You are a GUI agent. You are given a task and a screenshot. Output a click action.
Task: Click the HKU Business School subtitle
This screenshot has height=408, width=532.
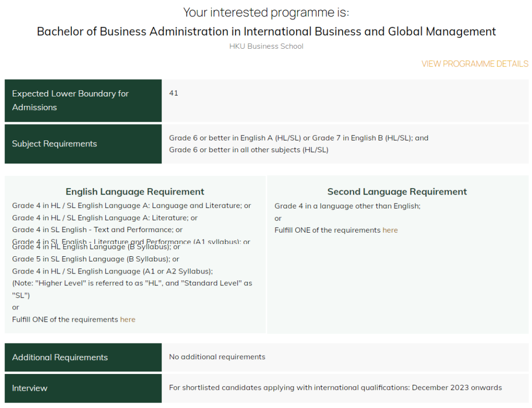point(266,46)
